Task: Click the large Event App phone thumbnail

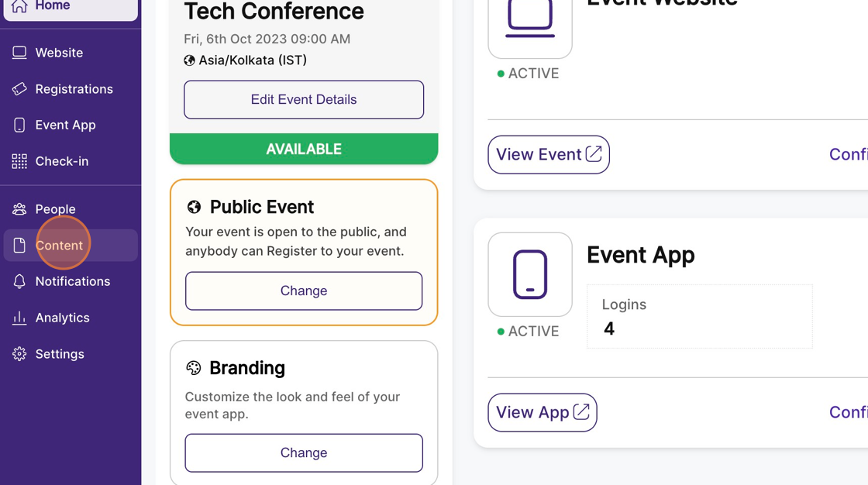Action: [530, 275]
